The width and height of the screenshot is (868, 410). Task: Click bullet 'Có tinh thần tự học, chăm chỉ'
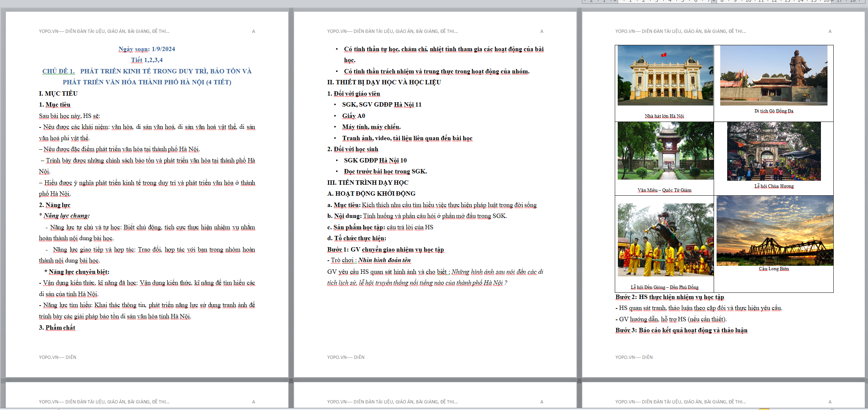444,54
